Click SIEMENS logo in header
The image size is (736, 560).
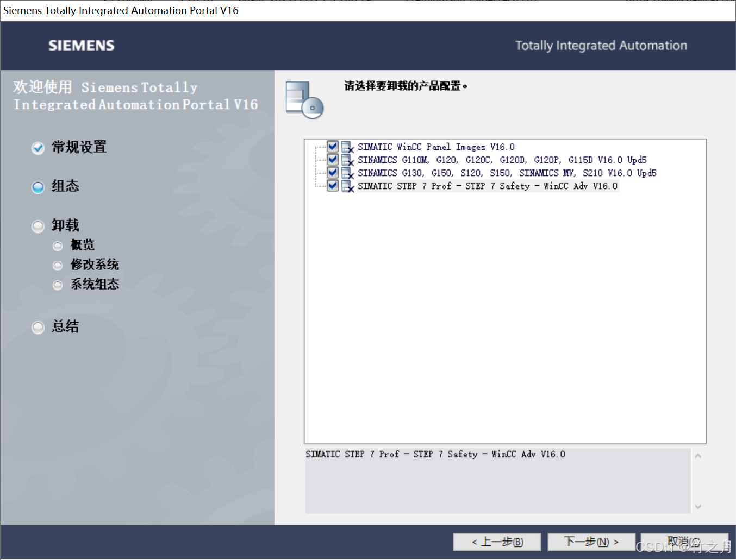[82, 46]
